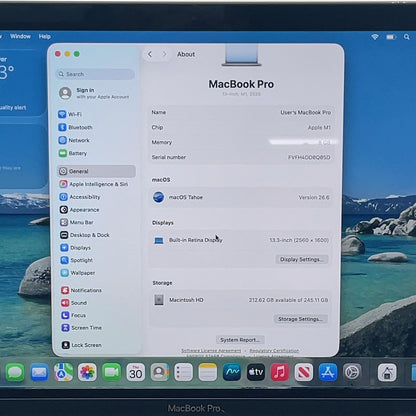Go back with the left chevron
Image resolution: width=416 pixels, height=416 pixels.
pyautogui.click(x=150, y=54)
